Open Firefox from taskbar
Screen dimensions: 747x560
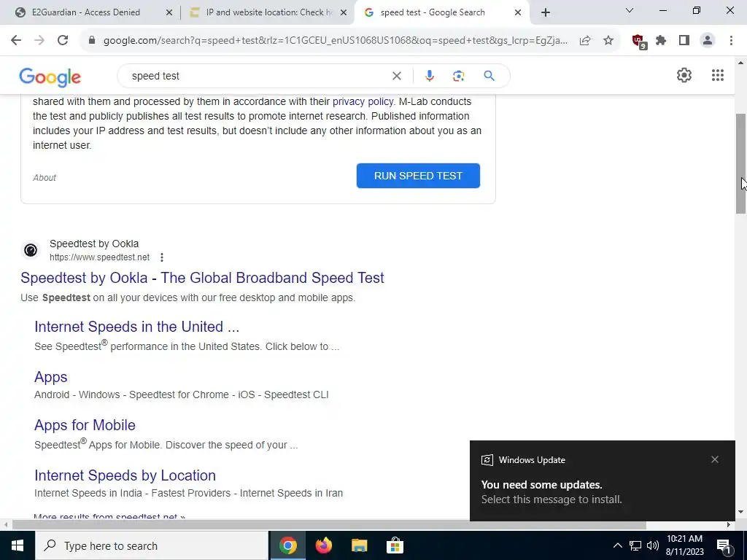coord(324,545)
